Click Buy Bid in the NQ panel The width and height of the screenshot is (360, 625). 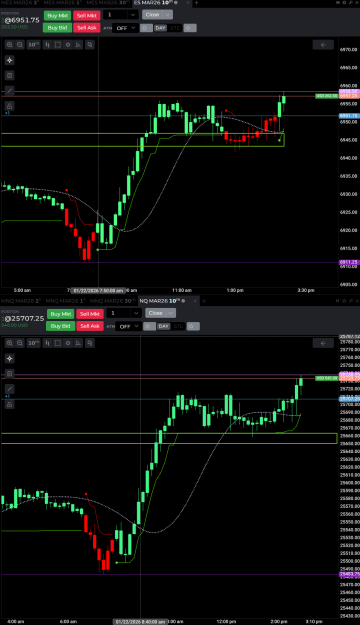click(61, 326)
